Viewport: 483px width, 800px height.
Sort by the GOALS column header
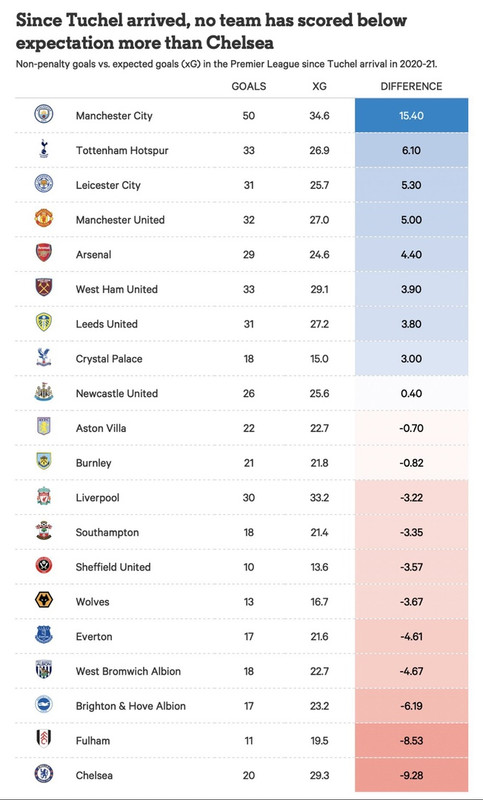pos(249,86)
